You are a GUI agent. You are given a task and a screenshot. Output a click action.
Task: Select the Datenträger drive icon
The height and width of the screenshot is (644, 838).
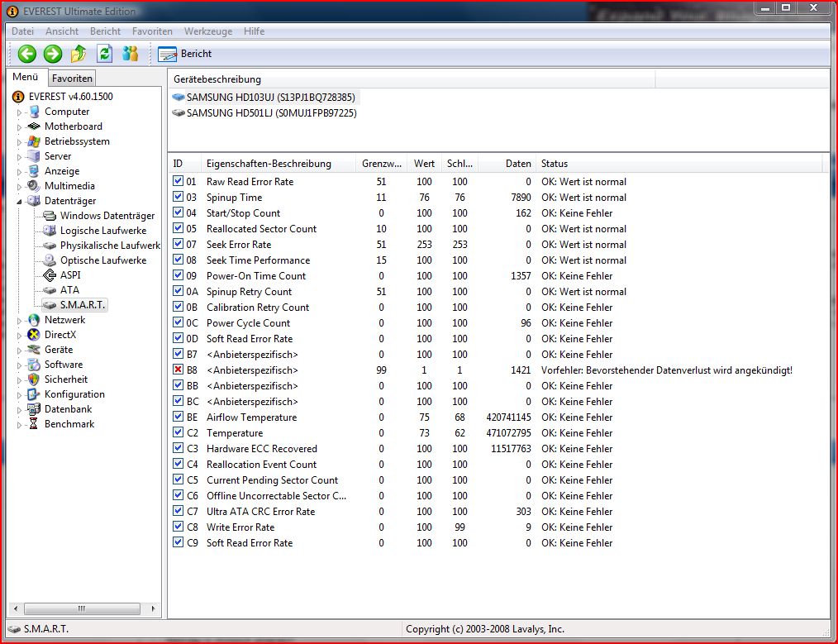34,201
